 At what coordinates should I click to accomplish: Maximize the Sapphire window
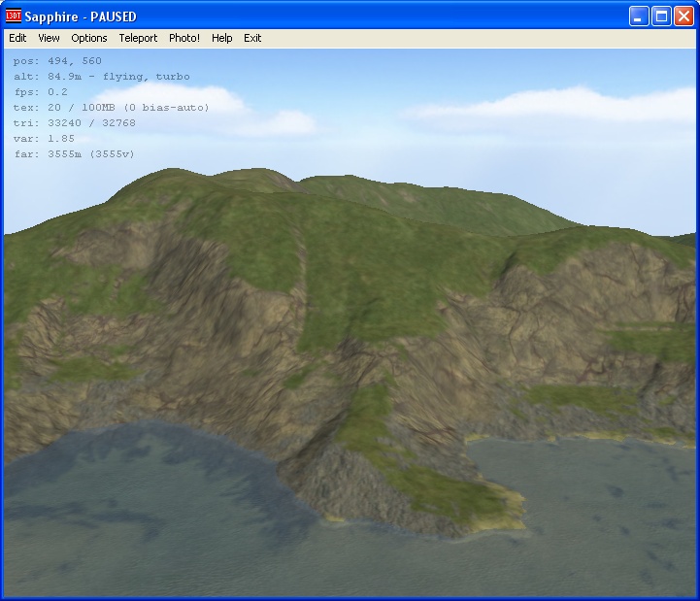click(660, 17)
